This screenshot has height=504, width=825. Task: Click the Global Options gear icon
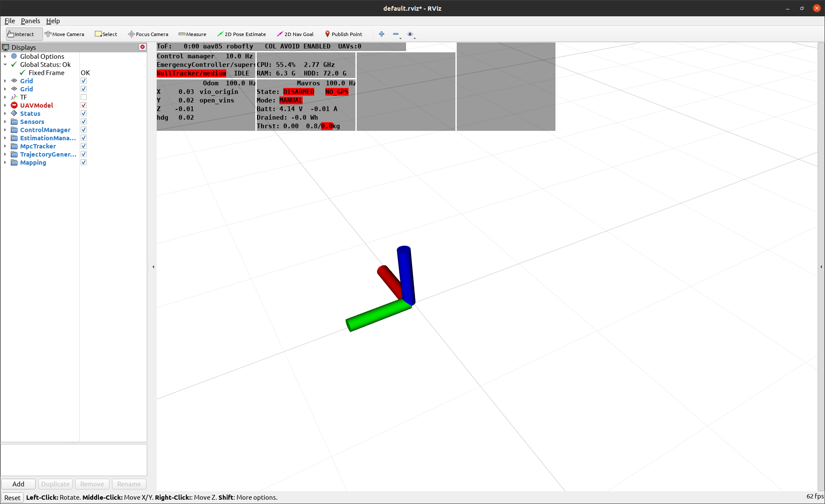(14, 56)
